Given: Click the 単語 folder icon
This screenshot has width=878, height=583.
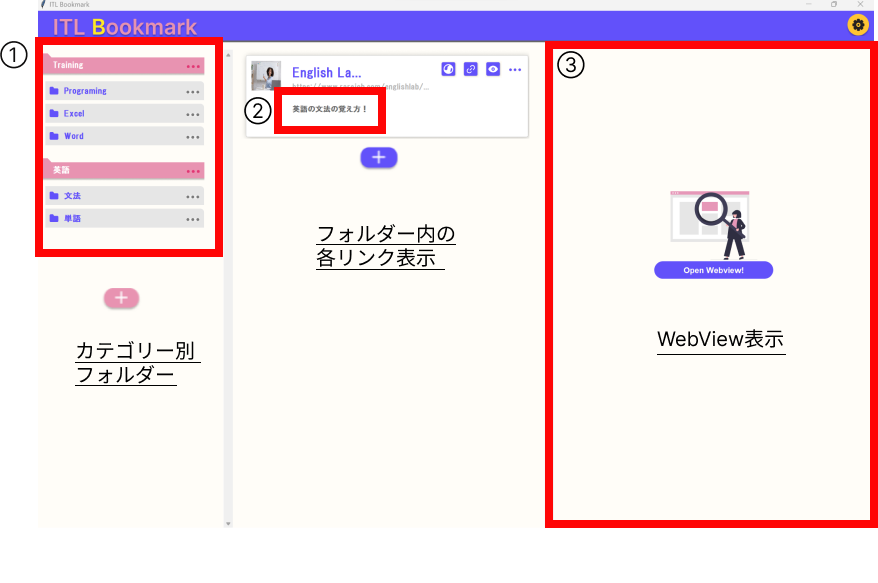Looking at the screenshot, I should pyautogui.click(x=54, y=218).
